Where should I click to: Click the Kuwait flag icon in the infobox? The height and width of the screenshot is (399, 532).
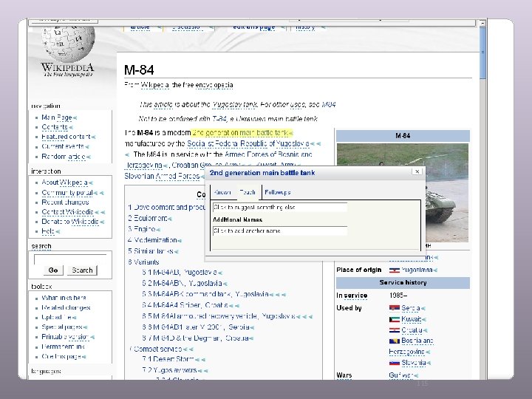395,319
